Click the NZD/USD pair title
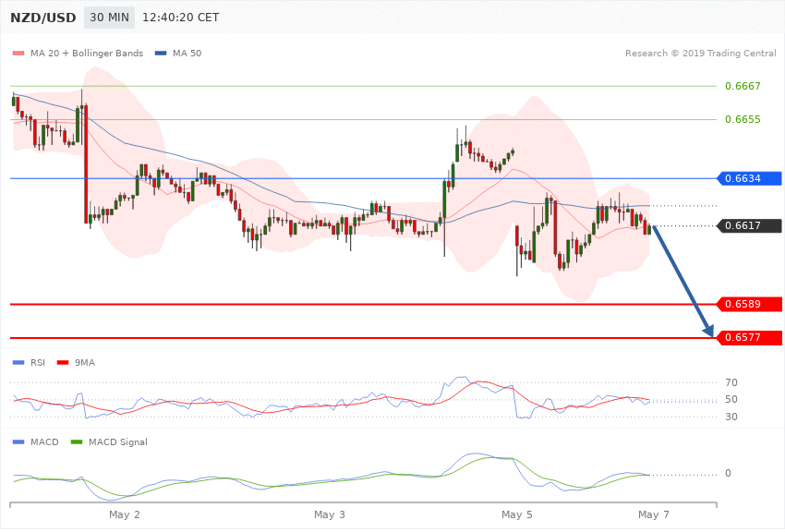Image resolution: width=785 pixels, height=532 pixels. coord(43,18)
